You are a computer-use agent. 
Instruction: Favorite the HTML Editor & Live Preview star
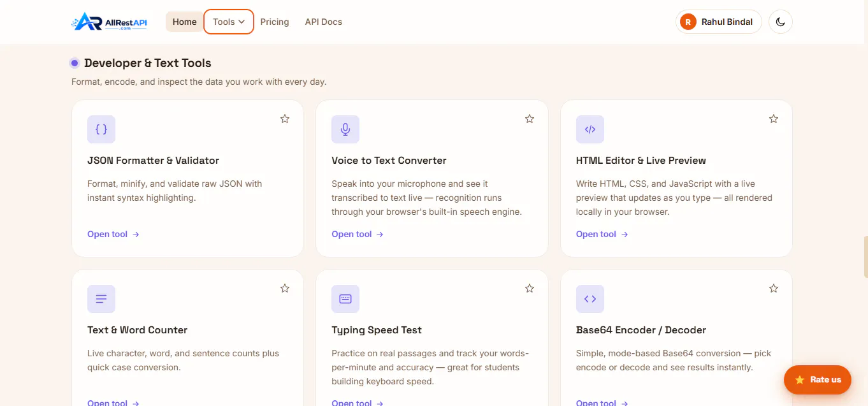pyautogui.click(x=774, y=119)
